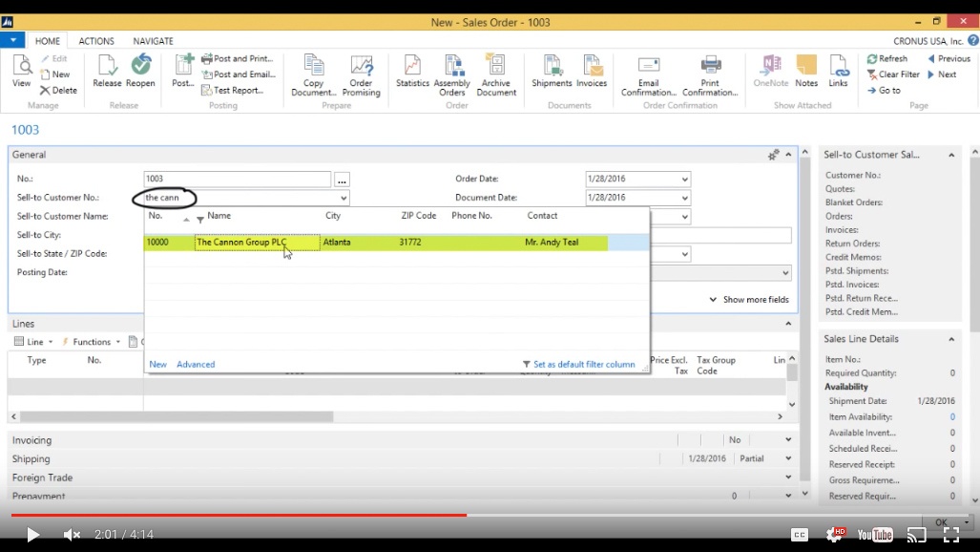Image resolution: width=980 pixels, height=552 pixels.
Task: Play the video
Action: [x=32, y=535]
